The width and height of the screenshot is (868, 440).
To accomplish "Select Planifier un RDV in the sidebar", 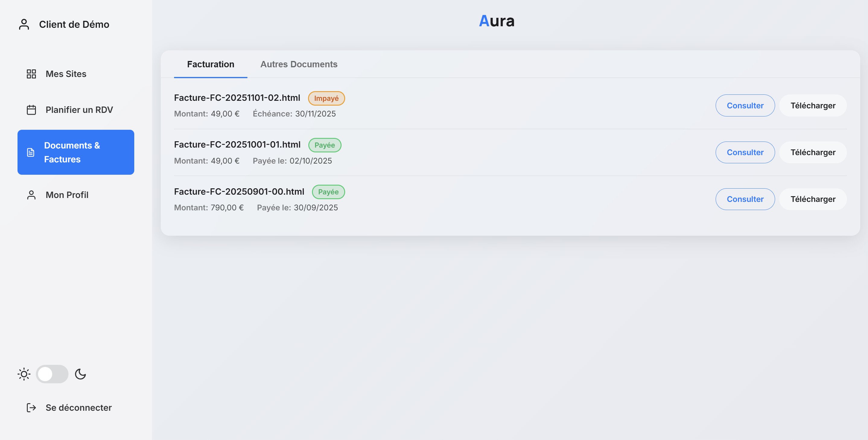I will point(79,109).
